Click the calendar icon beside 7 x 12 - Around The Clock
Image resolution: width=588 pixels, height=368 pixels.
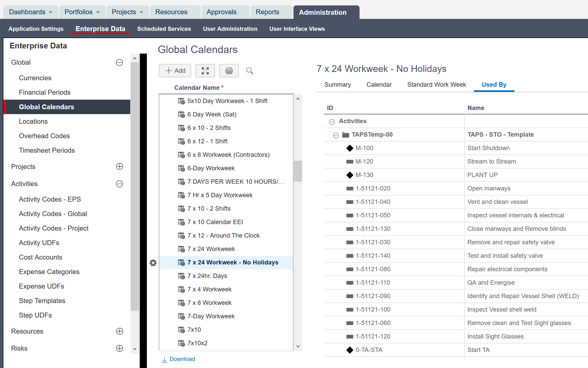pyautogui.click(x=181, y=235)
